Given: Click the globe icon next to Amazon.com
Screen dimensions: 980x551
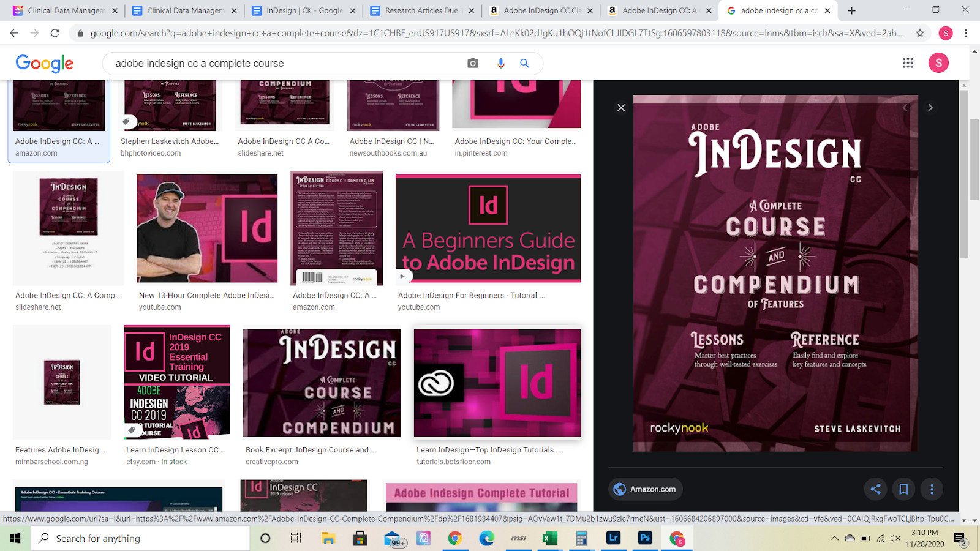Looking at the screenshot, I should click(620, 489).
